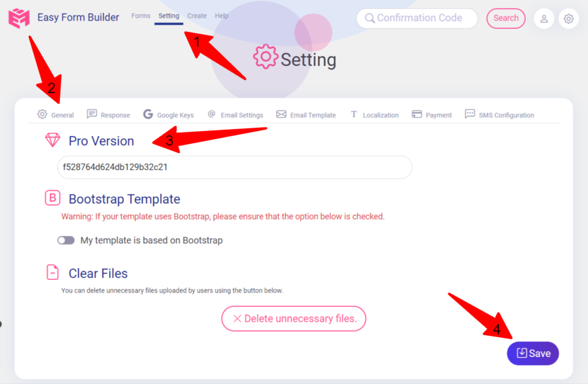
Task: Open the SMS Configuration tab
Action: coord(499,114)
